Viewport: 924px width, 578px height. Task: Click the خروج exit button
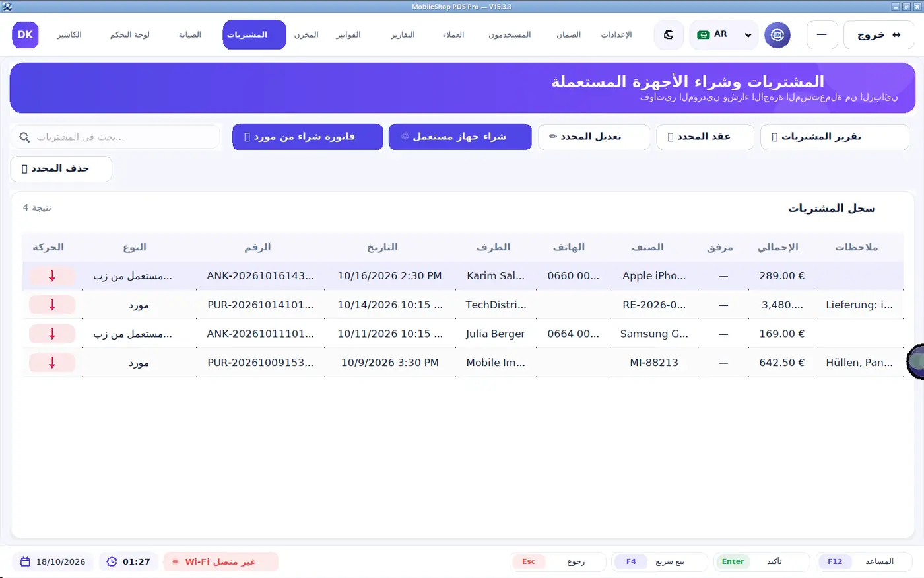(879, 35)
